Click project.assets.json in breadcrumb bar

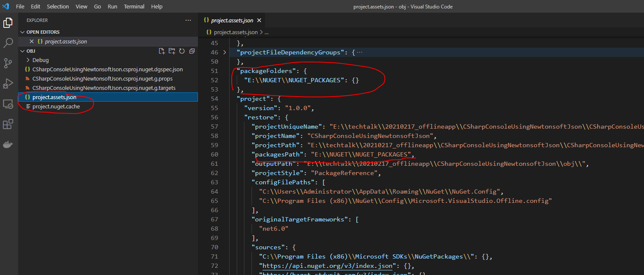coord(235,32)
